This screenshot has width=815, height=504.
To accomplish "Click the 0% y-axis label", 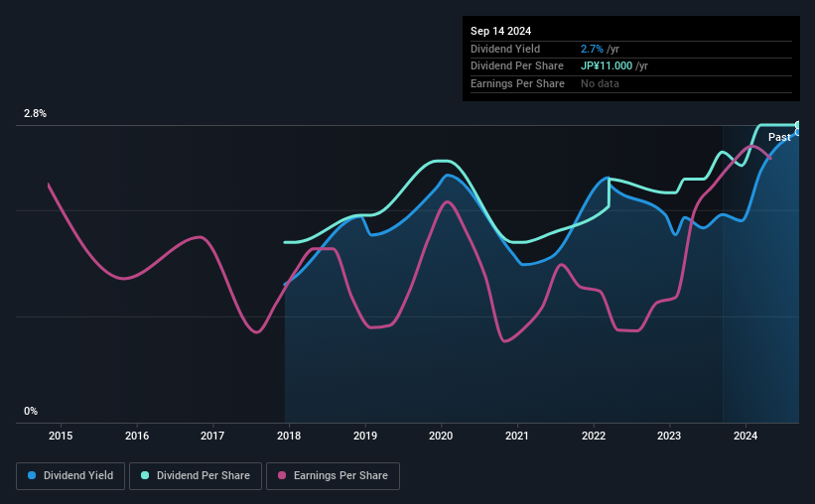I will coord(31,411).
